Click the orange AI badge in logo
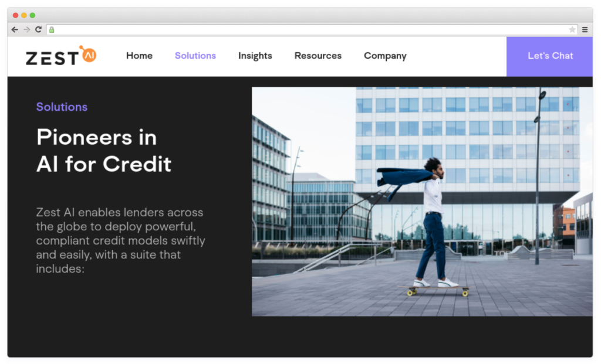Screen dimensions: 601x364 click(x=89, y=55)
